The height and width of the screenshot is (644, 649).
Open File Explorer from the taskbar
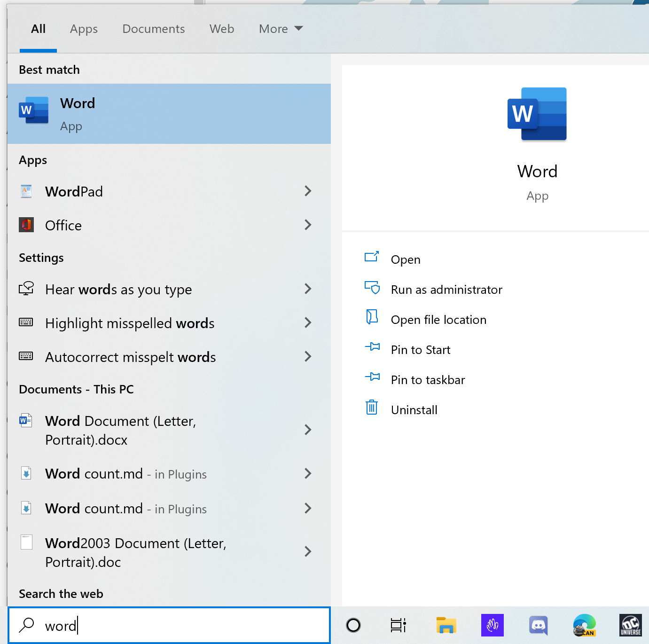pos(446,625)
